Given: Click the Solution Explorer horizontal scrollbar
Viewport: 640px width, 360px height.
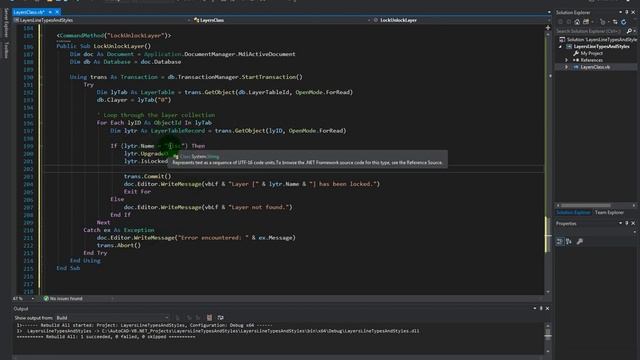Looking at the screenshot, I should [586, 205].
